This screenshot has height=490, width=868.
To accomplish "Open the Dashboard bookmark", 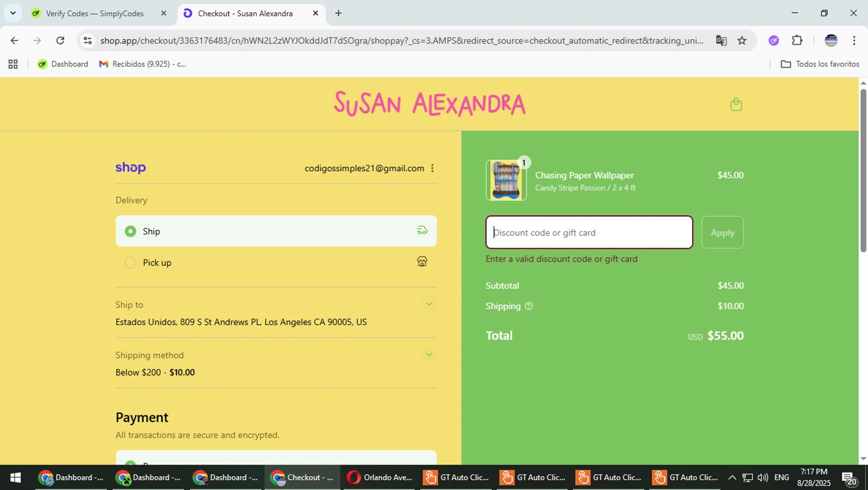I will point(63,64).
